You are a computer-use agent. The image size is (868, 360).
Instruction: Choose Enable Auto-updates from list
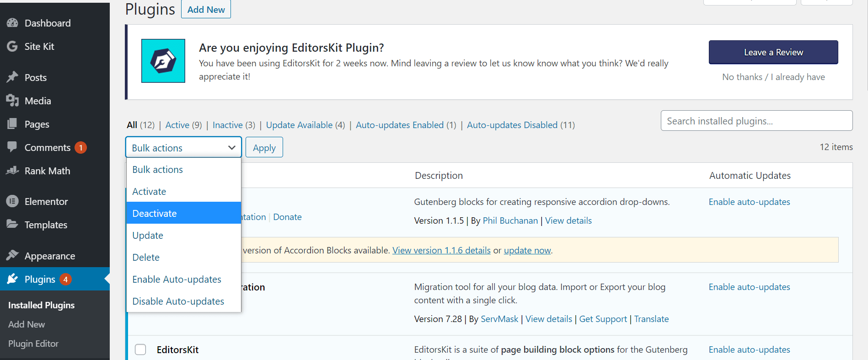183,279
